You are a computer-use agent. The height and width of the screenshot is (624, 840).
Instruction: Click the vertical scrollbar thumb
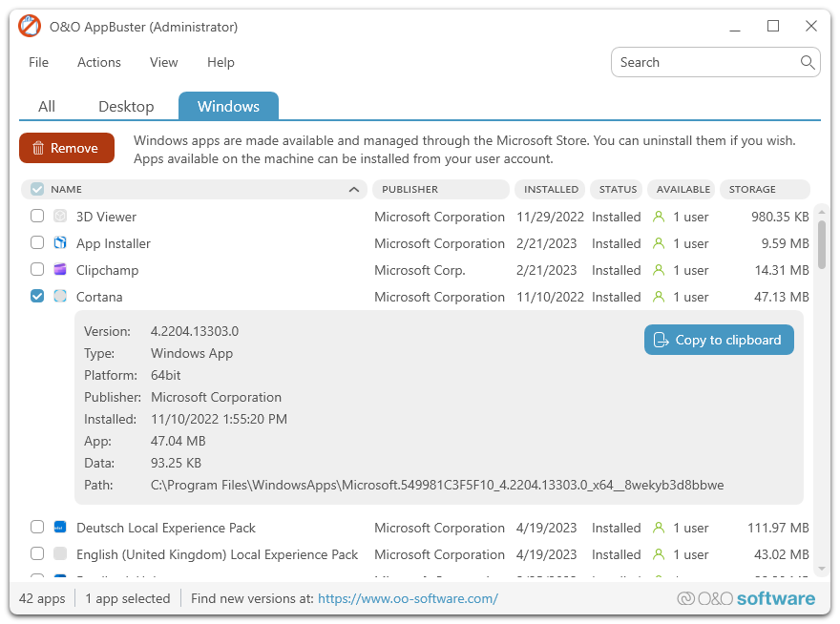click(822, 244)
